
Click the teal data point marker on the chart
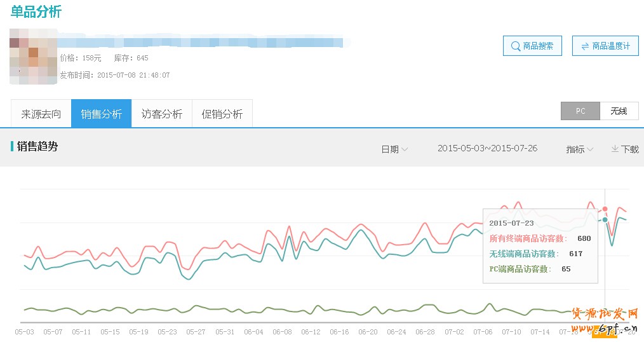tap(605, 220)
